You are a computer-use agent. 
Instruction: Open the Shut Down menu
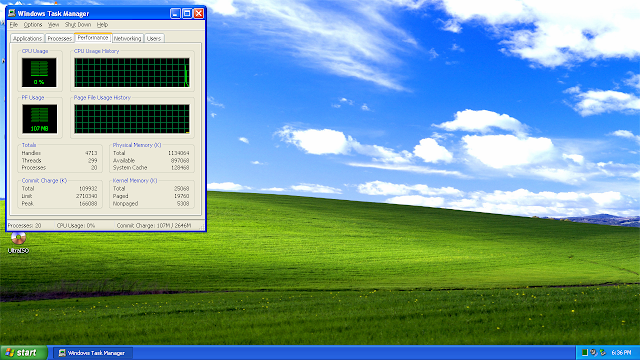[78, 25]
